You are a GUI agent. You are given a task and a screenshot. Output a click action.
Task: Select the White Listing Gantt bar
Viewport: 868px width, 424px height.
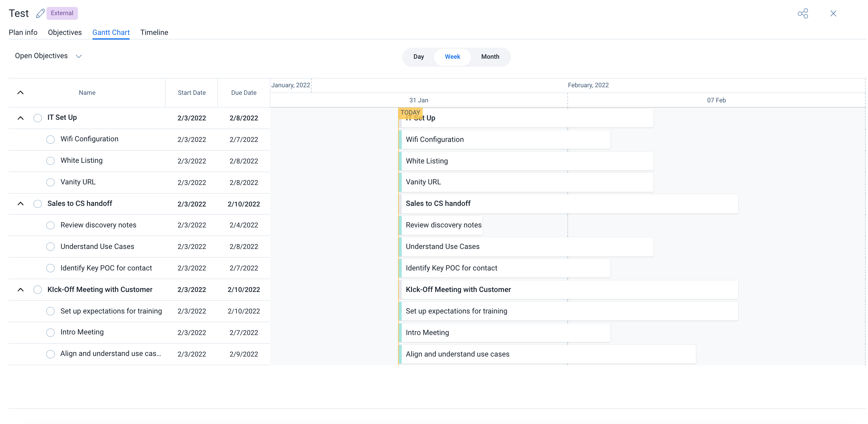(x=526, y=161)
